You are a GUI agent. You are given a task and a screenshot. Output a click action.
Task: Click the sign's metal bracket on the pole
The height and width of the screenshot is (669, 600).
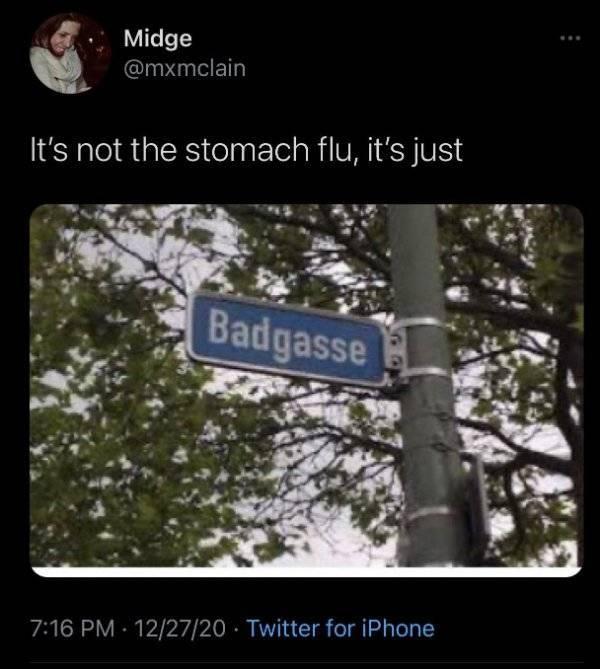410,348
